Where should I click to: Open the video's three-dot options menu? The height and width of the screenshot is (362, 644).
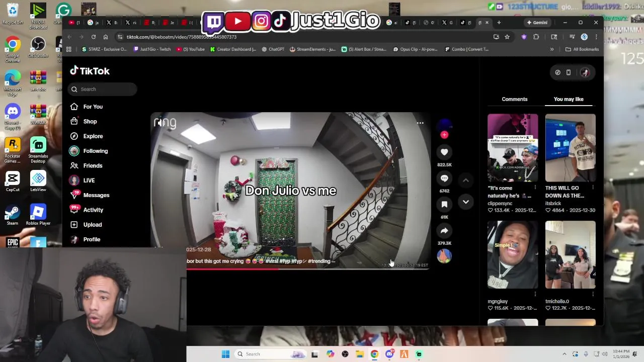[x=420, y=123]
